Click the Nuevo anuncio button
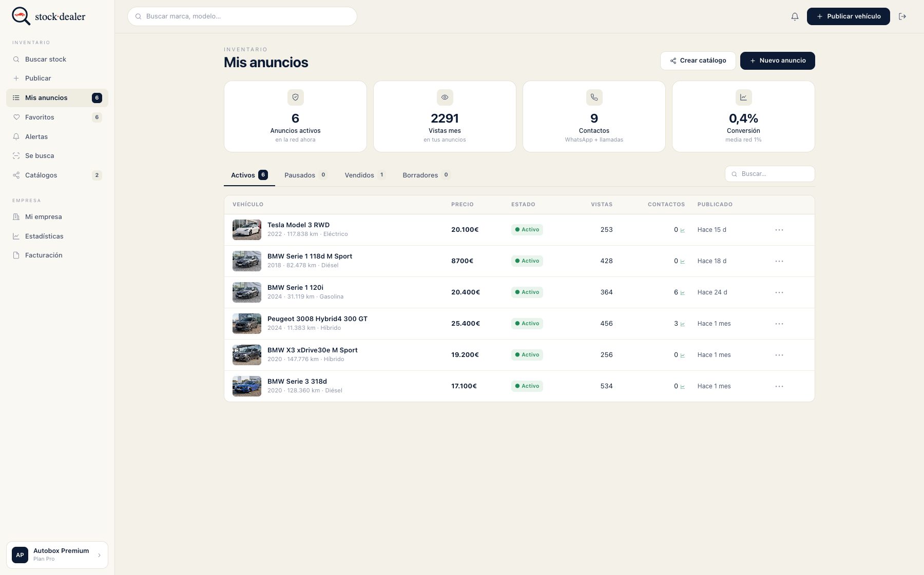924x575 pixels. point(777,61)
